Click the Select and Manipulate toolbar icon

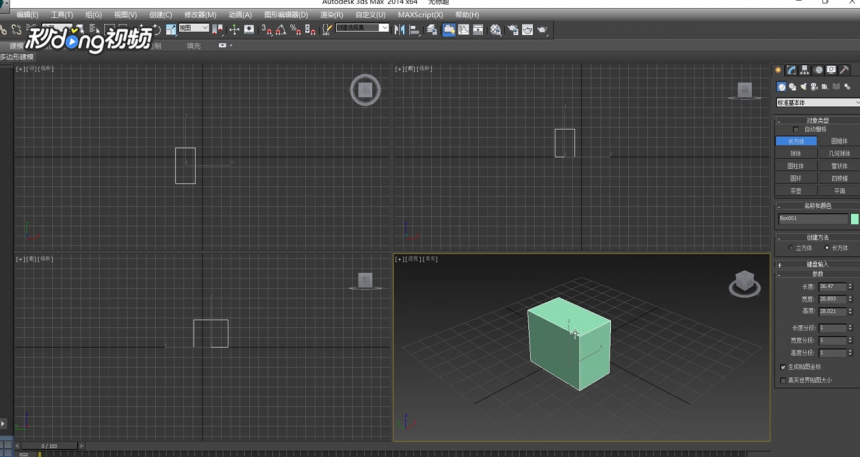click(234, 30)
